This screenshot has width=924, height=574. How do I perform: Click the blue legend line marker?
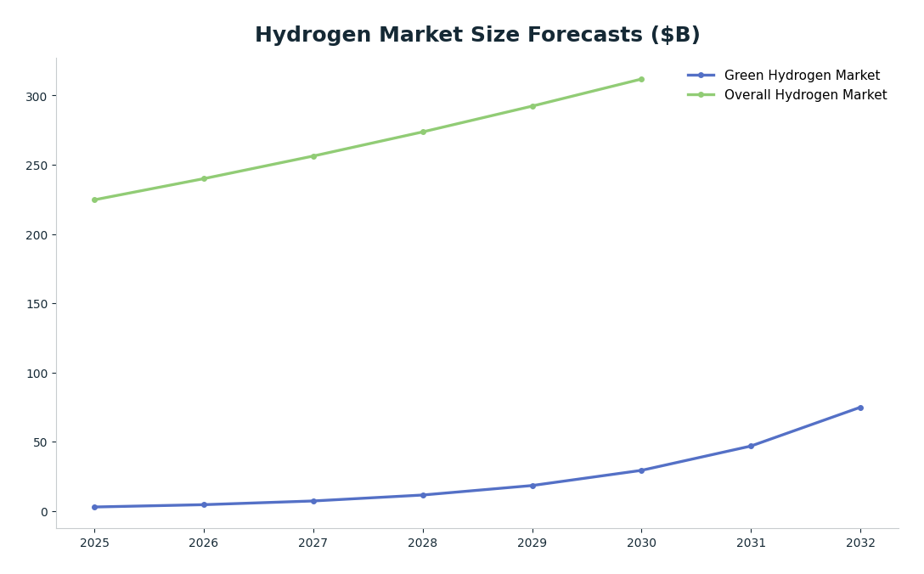(701, 76)
